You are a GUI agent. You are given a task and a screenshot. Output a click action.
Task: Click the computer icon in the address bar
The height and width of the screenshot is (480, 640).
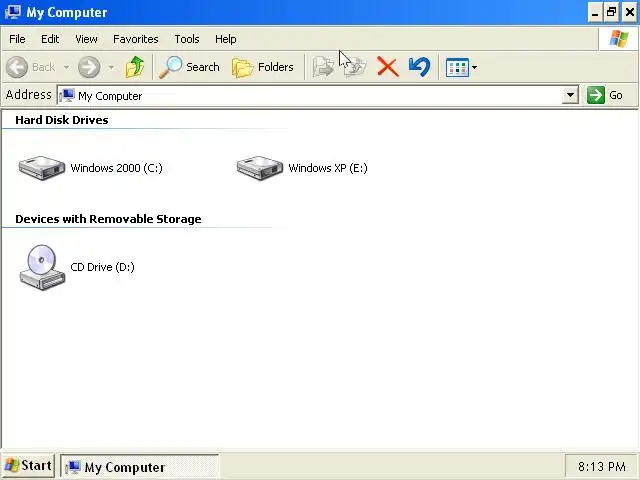[67, 96]
